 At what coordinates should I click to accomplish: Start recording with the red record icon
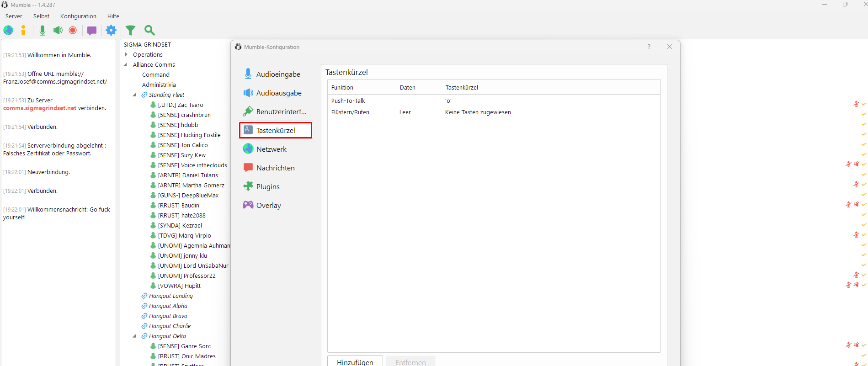73,30
